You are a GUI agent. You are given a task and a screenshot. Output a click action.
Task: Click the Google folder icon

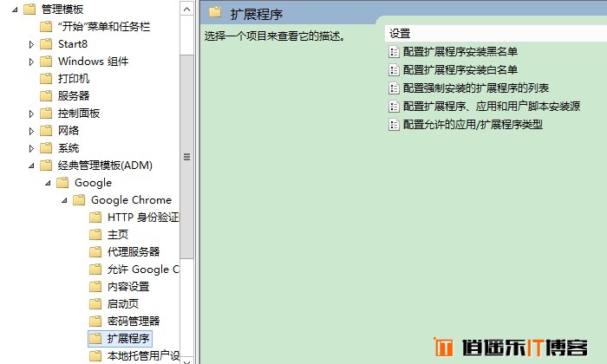pos(62,183)
